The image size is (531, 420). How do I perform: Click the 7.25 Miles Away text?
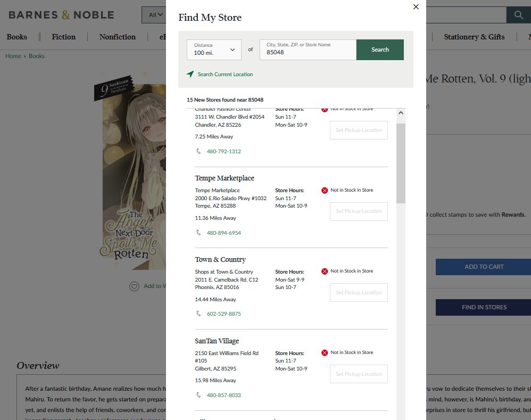click(214, 136)
